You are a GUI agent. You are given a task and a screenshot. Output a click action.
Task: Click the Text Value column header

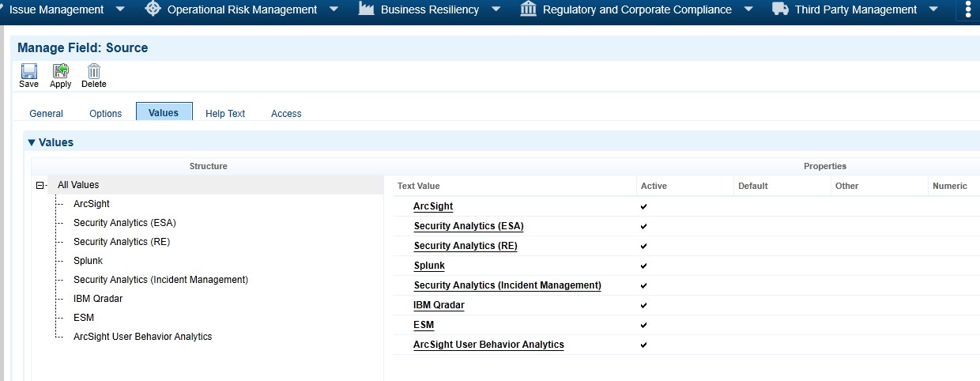point(419,186)
